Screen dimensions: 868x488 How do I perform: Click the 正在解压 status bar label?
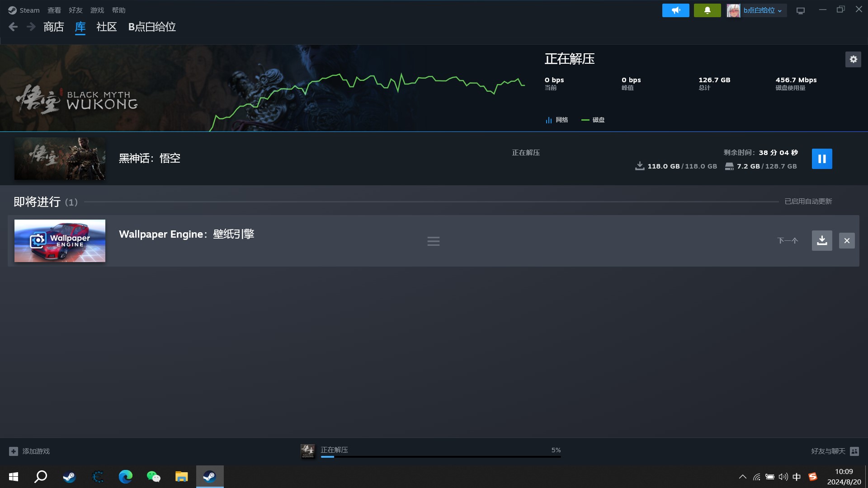tap(335, 450)
